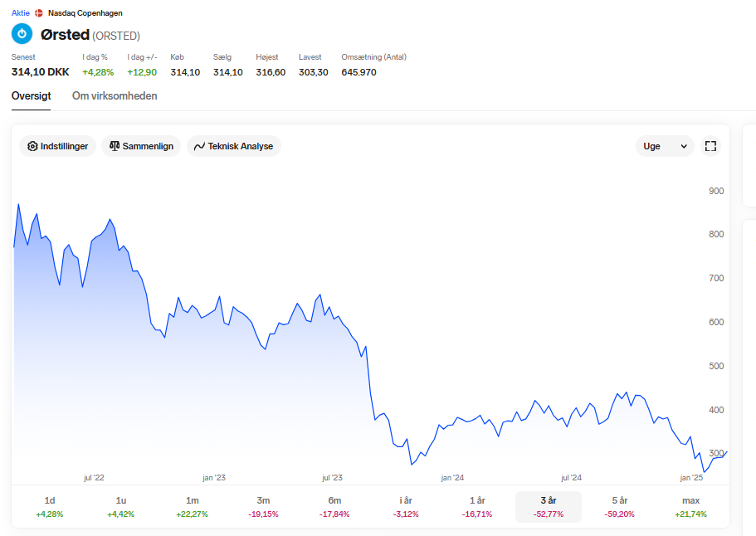Image resolution: width=756 pixels, height=536 pixels.
Task: Click the Højest value 316,60
Action: tap(271, 72)
